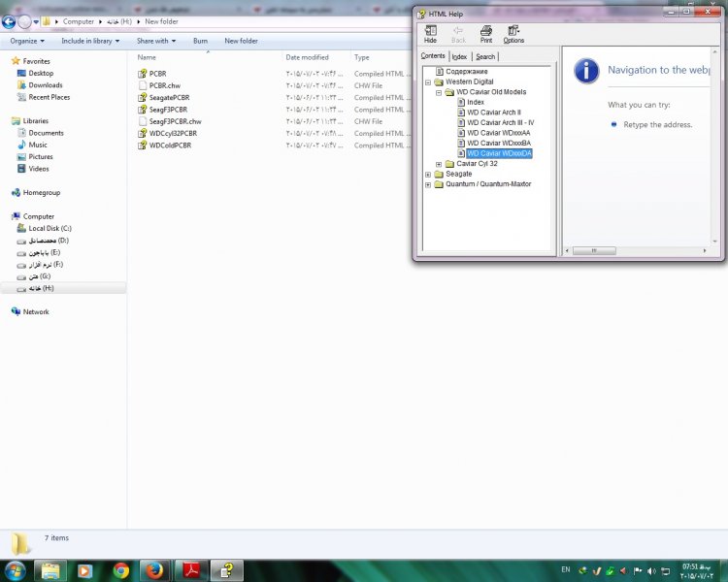Open Desktop in Favorites sidebar
Viewport: 728px width, 582px height.
coord(41,73)
